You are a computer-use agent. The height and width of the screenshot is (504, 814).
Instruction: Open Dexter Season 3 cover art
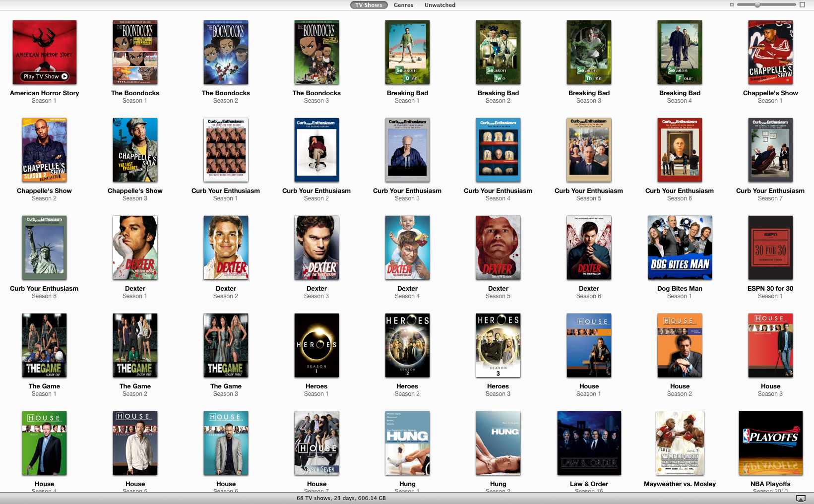click(x=316, y=248)
